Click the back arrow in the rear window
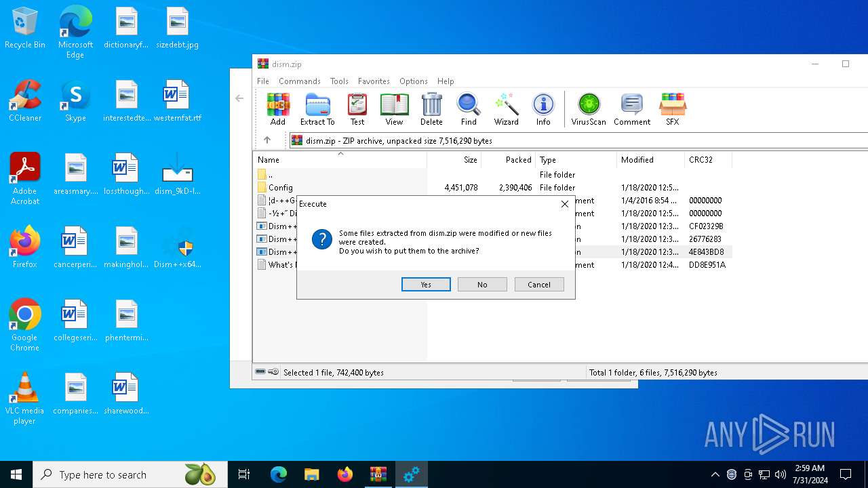The image size is (868, 488). pyautogui.click(x=239, y=98)
